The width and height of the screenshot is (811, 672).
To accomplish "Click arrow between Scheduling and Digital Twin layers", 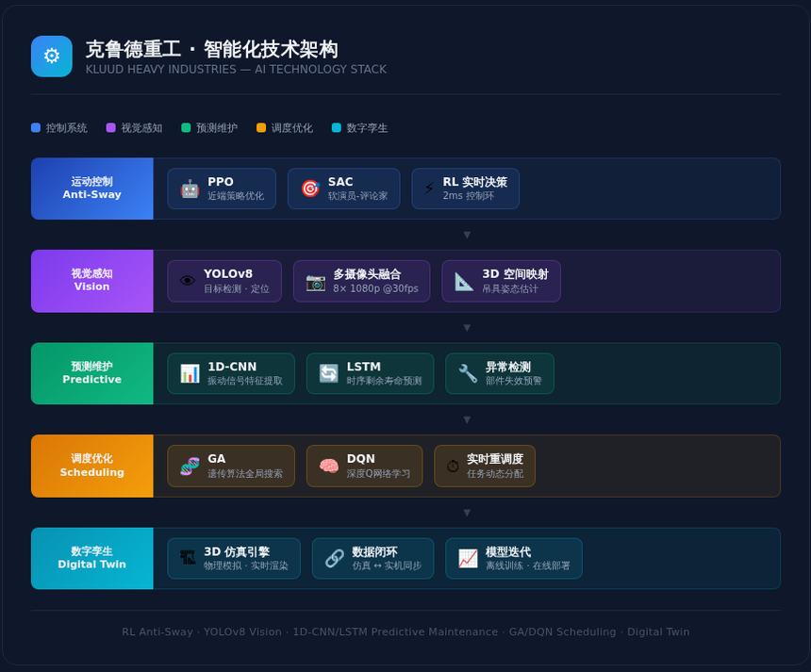I will click(467, 513).
